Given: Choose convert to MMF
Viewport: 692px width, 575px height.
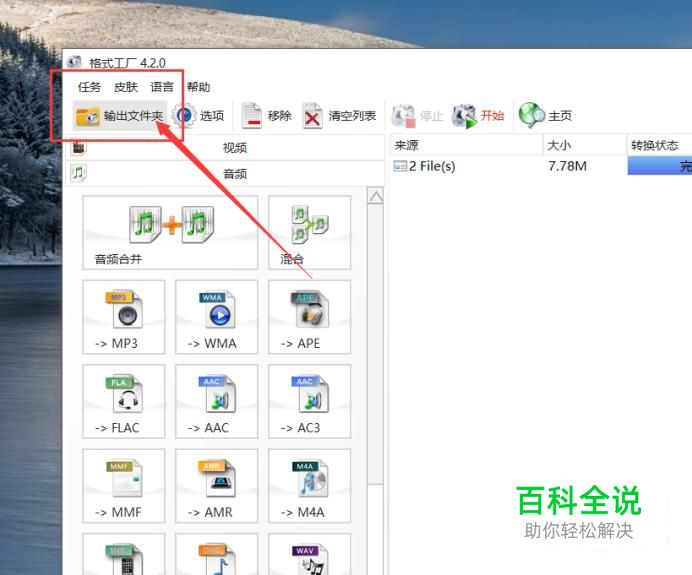Looking at the screenshot, I should point(124,486).
